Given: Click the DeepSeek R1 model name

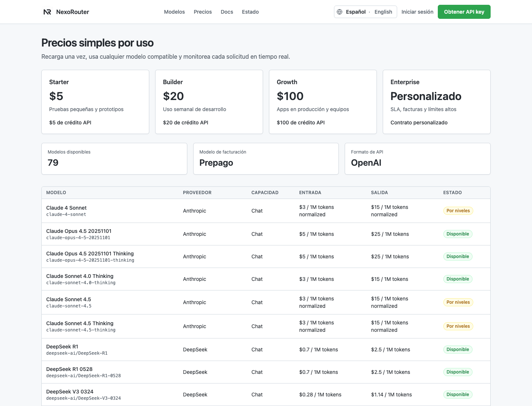Looking at the screenshot, I should pyautogui.click(x=62, y=347).
